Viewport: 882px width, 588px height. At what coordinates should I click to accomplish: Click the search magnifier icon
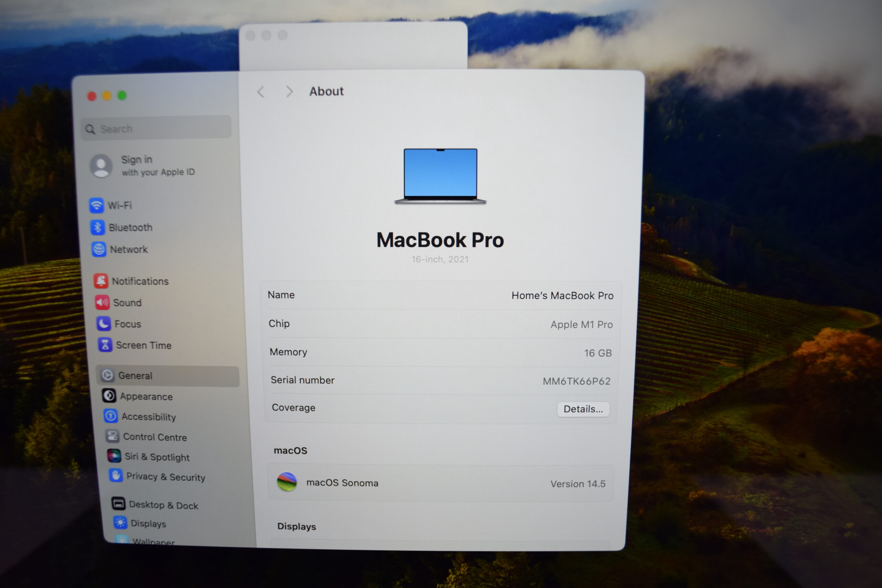pyautogui.click(x=90, y=130)
